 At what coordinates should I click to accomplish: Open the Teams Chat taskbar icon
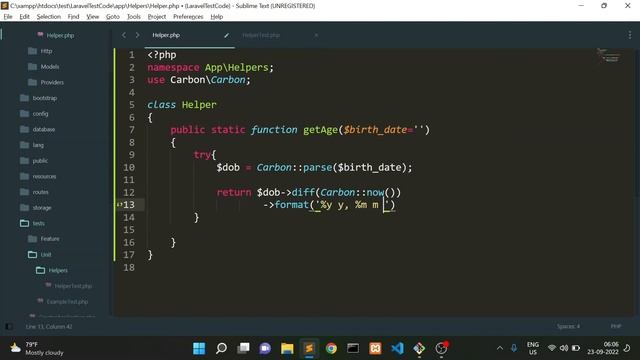coord(265,348)
